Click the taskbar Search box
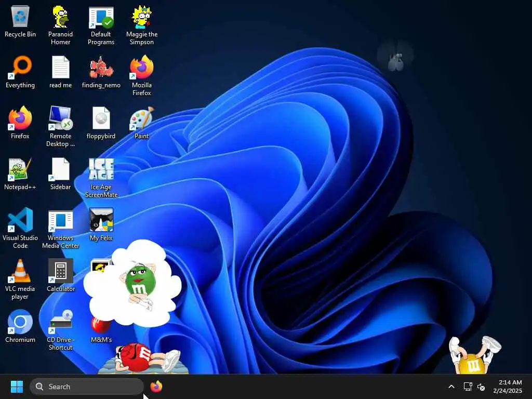 click(x=87, y=387)
